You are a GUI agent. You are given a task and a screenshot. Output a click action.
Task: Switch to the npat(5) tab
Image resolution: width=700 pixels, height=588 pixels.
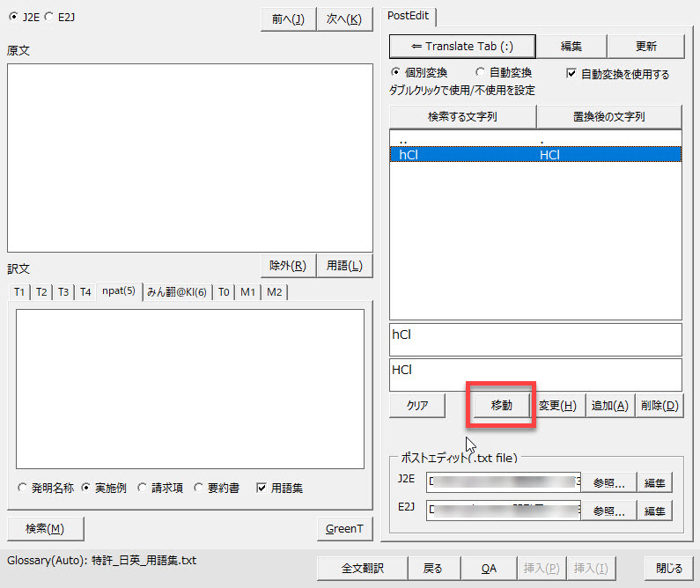coord(118,292)
